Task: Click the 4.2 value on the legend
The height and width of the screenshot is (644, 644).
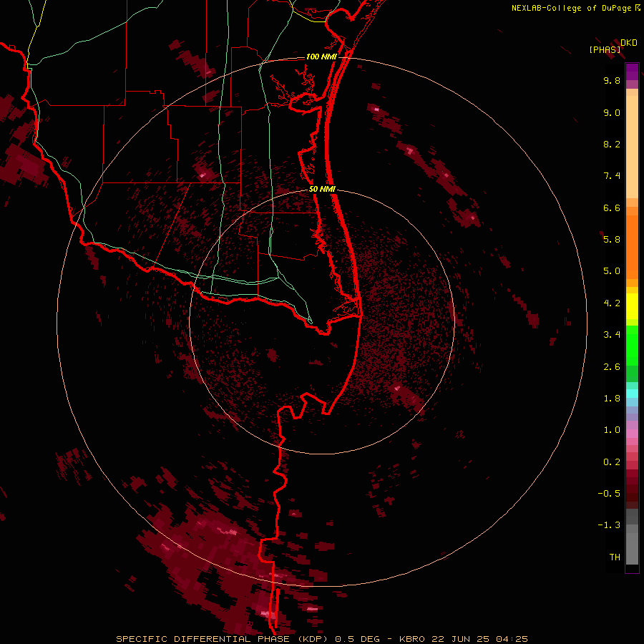Action: (612, 303)
